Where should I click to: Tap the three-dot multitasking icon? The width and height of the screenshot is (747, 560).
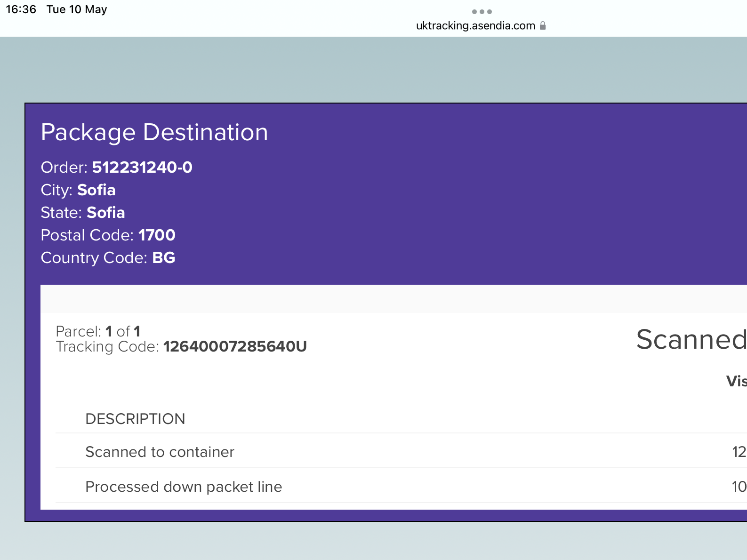tap(482, 12)
